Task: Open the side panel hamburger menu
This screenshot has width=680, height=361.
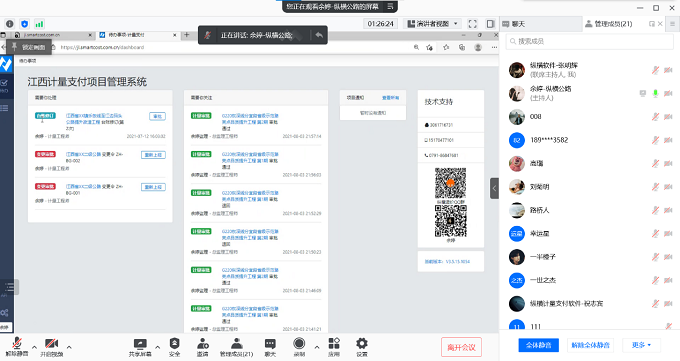Action: pyautogui.click(x=673, y=24)
